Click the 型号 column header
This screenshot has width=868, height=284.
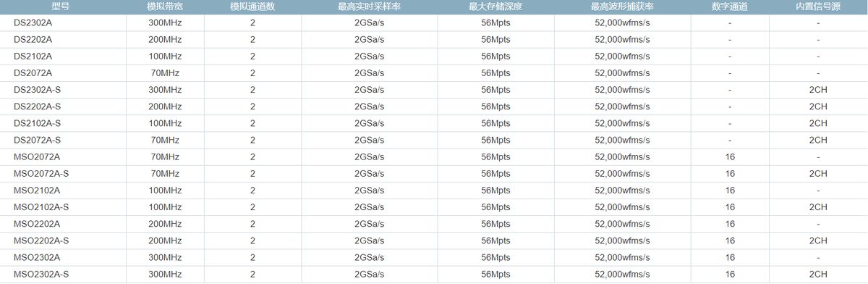(61, 7)
